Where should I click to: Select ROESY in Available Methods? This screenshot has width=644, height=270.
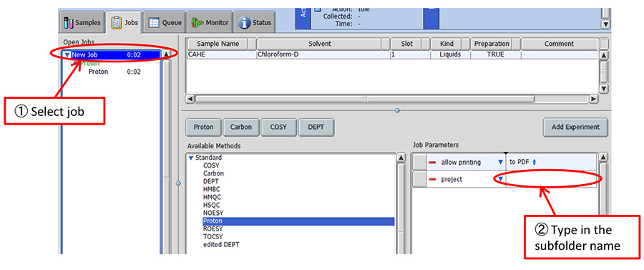pyautogui.click(x=213, y=229)
